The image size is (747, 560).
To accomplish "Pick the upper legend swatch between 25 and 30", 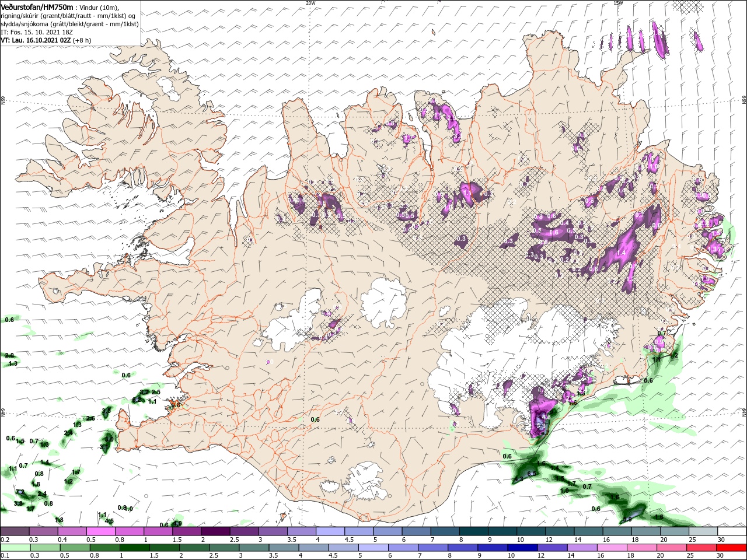I will tap(703, 531).
